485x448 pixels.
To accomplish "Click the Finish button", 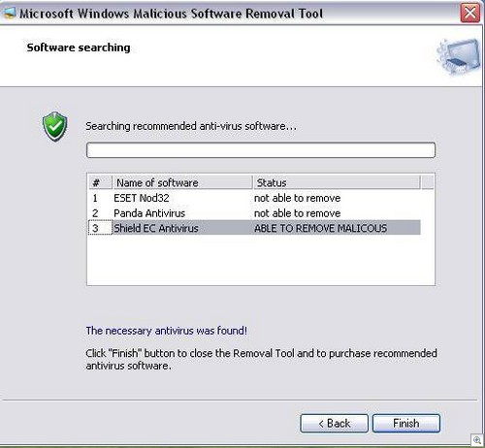I will pyautogui.click(x=406, y=423).
